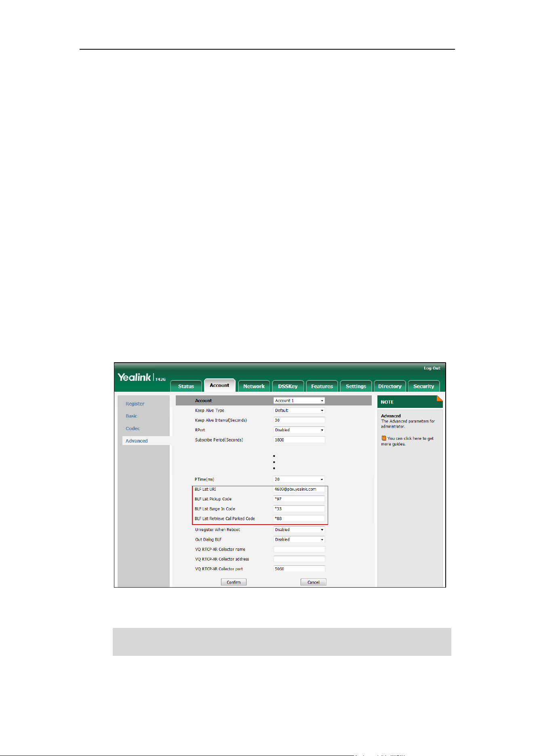
Task: Switch to the Directory tab
Action: [390, 386]
